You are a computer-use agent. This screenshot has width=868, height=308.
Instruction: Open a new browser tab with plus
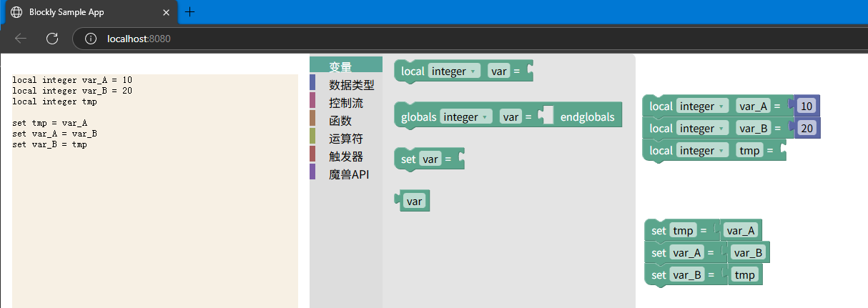click(189, 12)
